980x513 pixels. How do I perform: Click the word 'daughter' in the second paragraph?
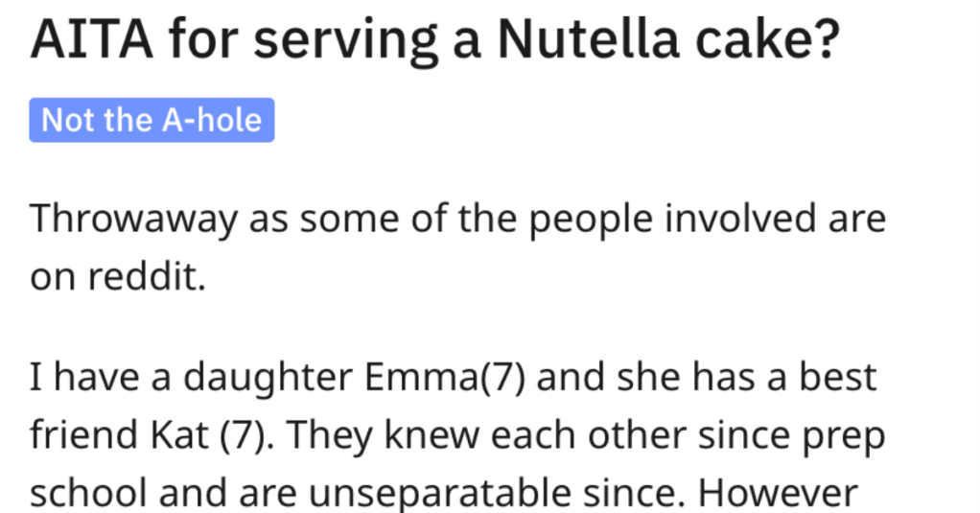point(268,379)
